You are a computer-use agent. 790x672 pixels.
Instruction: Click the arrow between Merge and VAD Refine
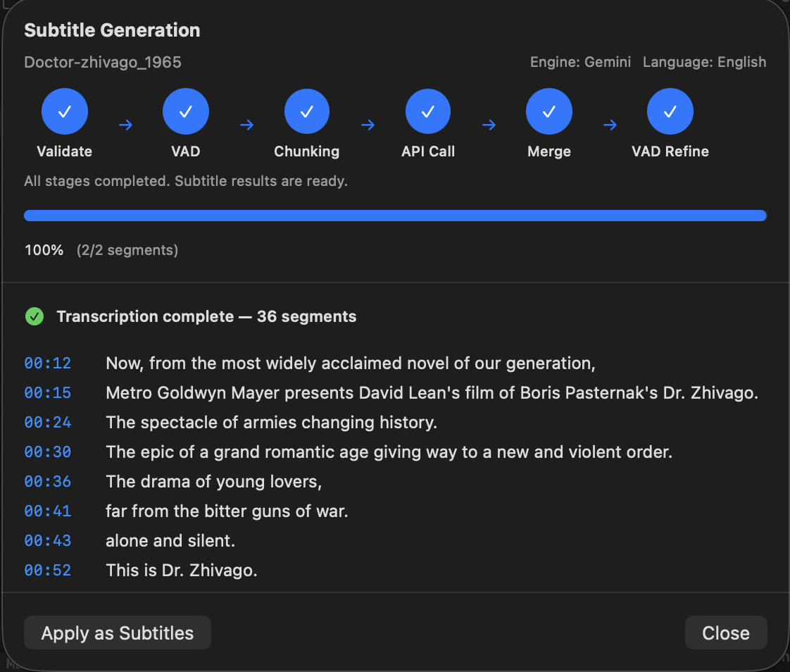610,125
